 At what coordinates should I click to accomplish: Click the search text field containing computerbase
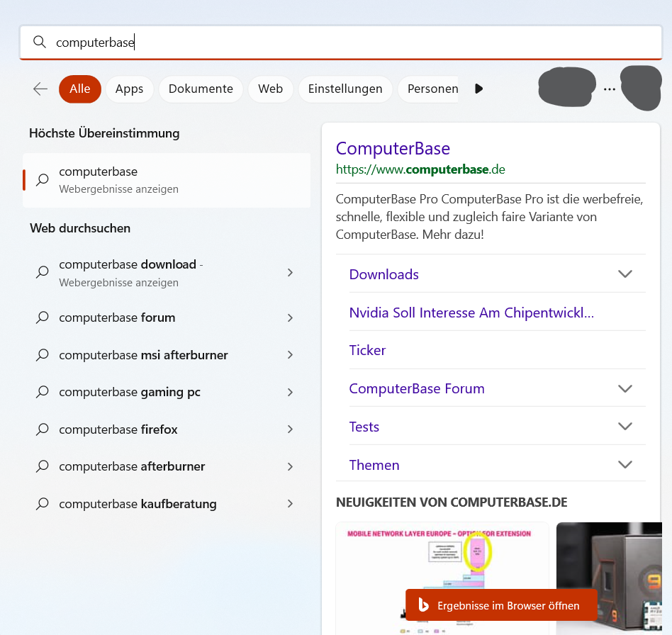341,42
